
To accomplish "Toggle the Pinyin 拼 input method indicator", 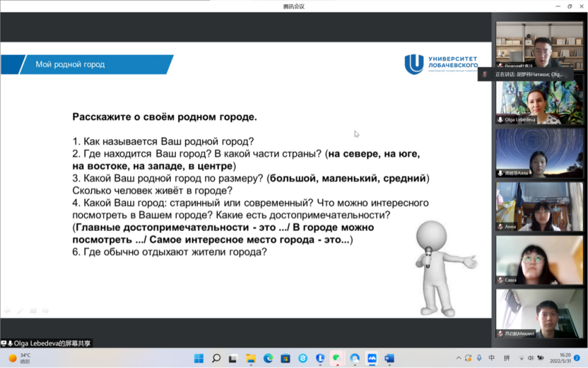I will point(507,358).
